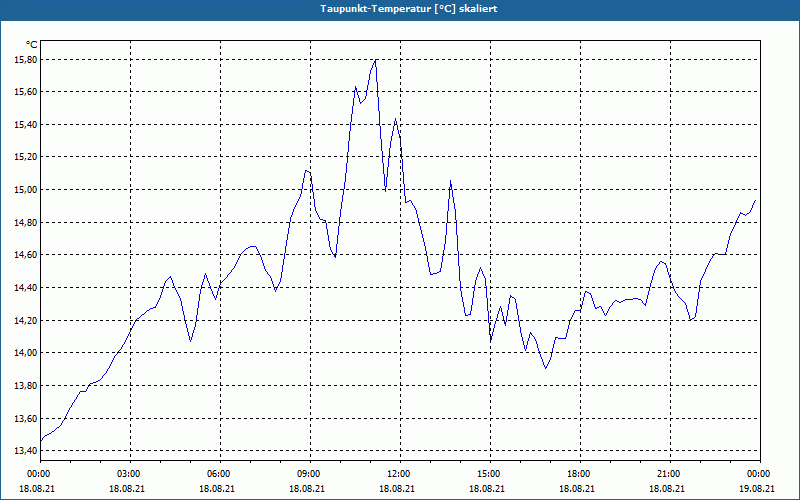Pick the 13,60 y-axis label
Screen dimensions: 800x500
point(26,418)
